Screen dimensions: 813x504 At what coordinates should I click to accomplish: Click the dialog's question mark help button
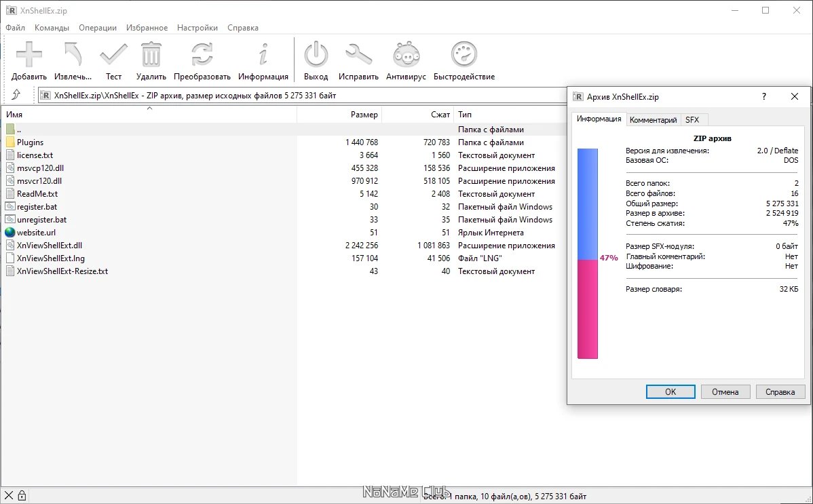(x=763, y=96)
